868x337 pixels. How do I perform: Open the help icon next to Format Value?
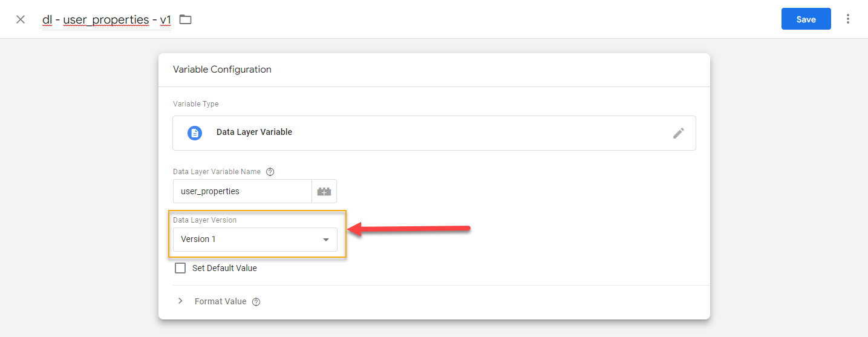[x=256, y=302]
